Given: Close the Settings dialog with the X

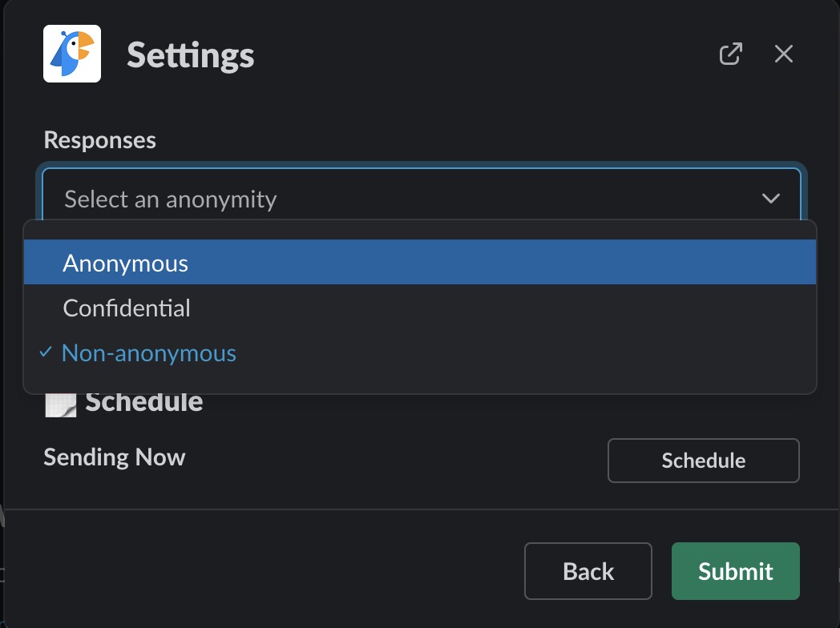Looking at the screenshot, I should pos(783,54).
